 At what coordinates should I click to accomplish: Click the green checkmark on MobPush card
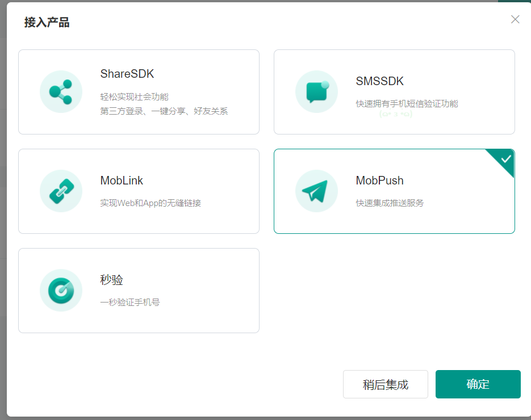[x=503, y=161]
